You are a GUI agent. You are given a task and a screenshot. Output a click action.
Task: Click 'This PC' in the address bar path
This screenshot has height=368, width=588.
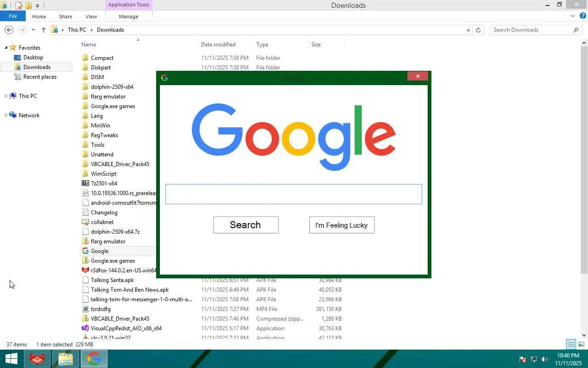[77, 30]
